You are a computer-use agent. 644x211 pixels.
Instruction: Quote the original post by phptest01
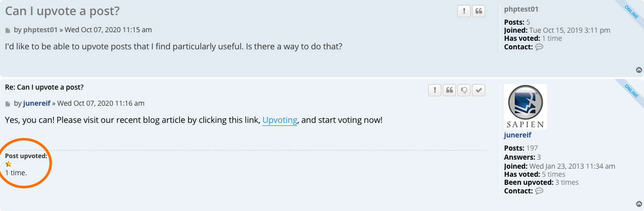coord(479,11)
